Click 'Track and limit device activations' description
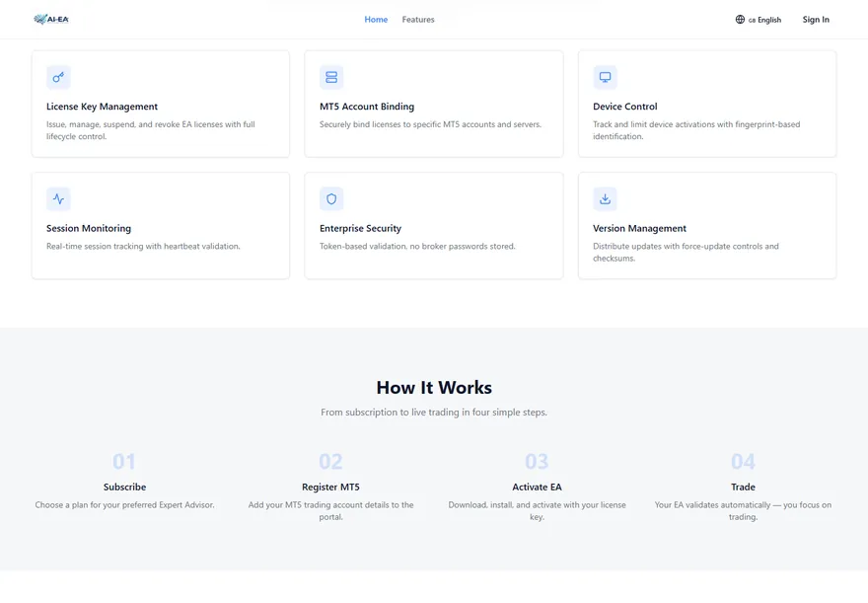Viewport: 868px width, 603px height. (x=696, y=130)
